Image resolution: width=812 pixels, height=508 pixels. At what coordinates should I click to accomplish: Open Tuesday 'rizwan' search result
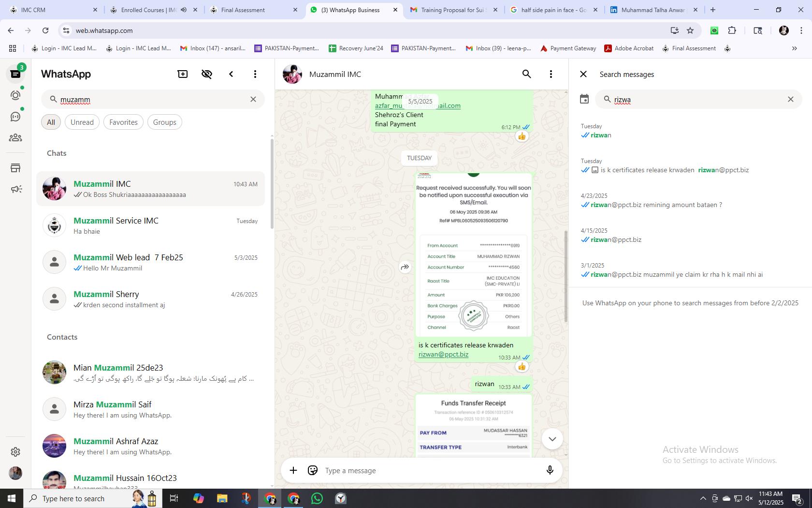pos(690,131)
